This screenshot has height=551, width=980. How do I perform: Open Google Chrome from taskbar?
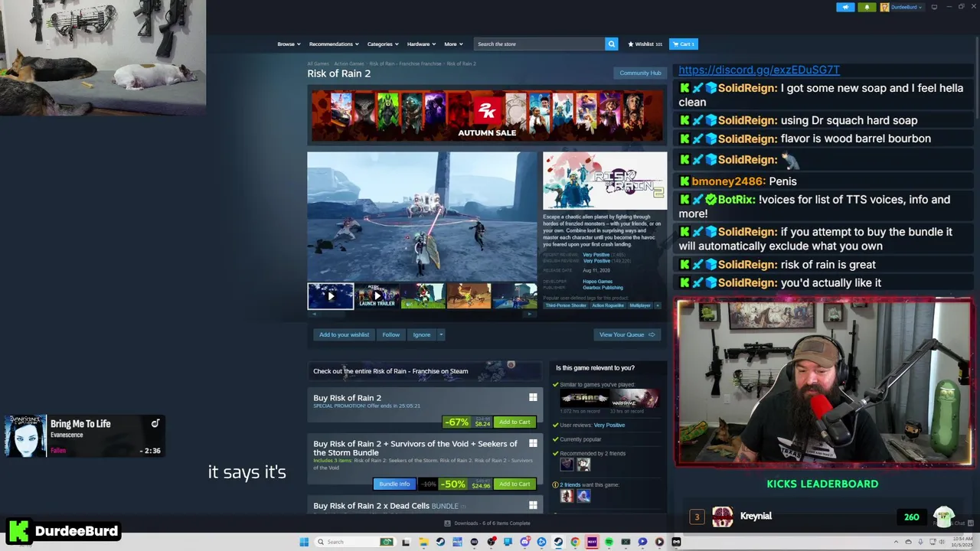pos(575,542)
